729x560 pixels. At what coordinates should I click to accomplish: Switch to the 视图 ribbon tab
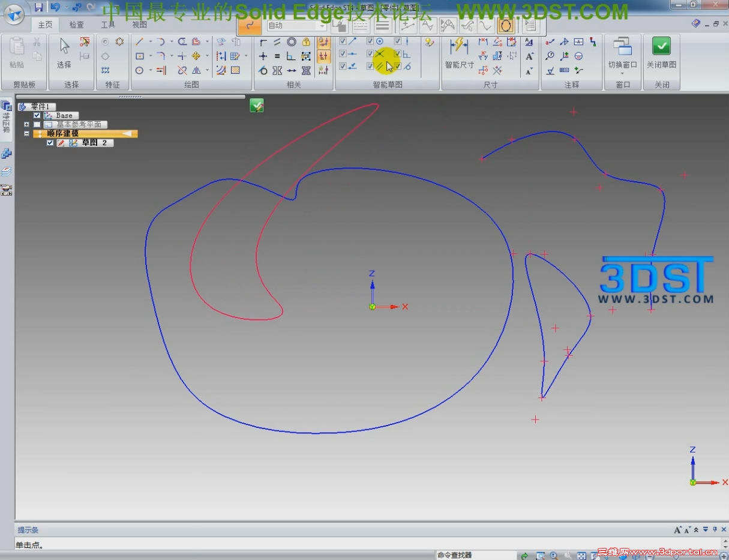(x=139, y=25)
